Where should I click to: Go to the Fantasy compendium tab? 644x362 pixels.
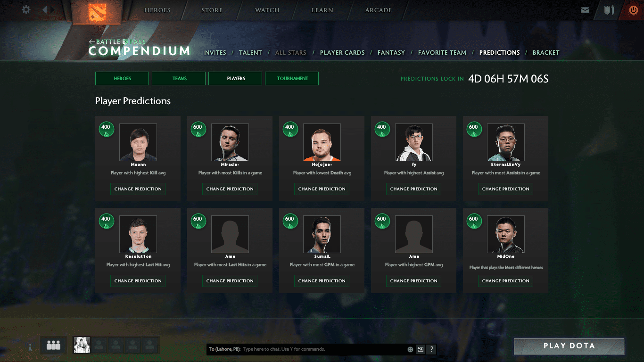(x=391, y=53)
